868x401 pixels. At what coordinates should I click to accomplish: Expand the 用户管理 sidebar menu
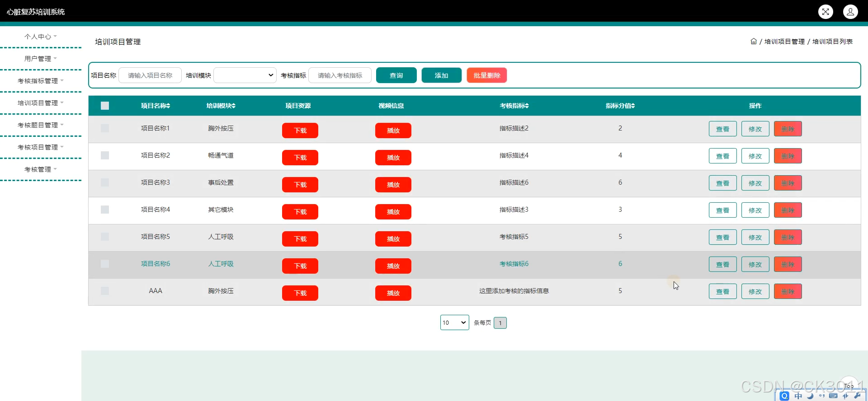click(x=41, y=59)
